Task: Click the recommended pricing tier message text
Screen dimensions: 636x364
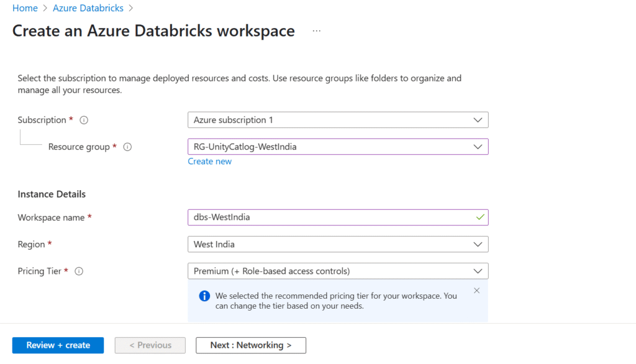Action: click(x=336, y=301)
